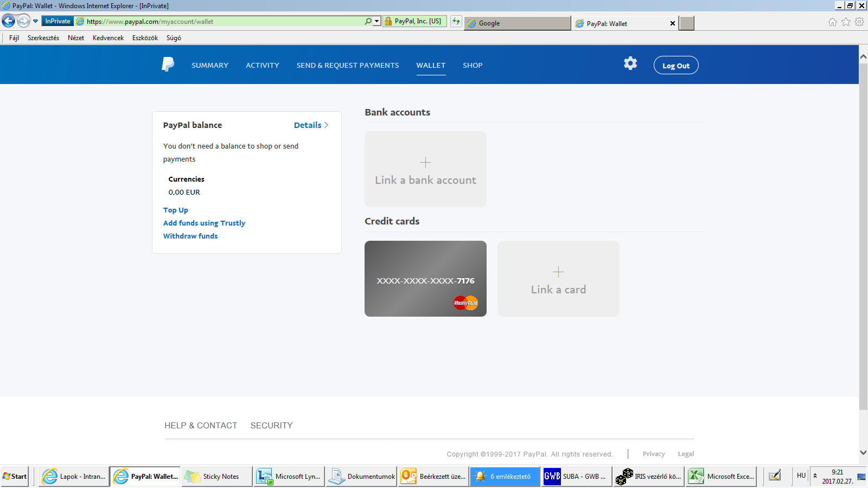Image resolution: width=868 pixels, height=488 pixels.
Task: Close the PayPal: Wallet tab
Action: pos(673,23)
